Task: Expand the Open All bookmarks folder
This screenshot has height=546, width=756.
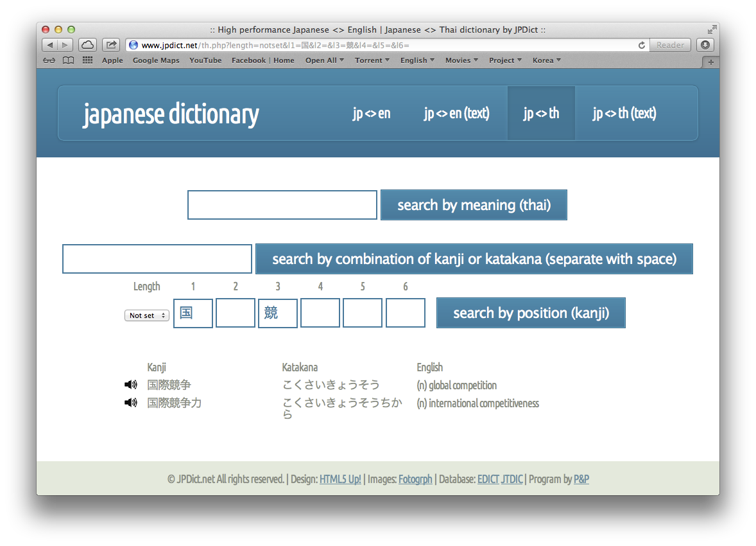Action: 325,60
